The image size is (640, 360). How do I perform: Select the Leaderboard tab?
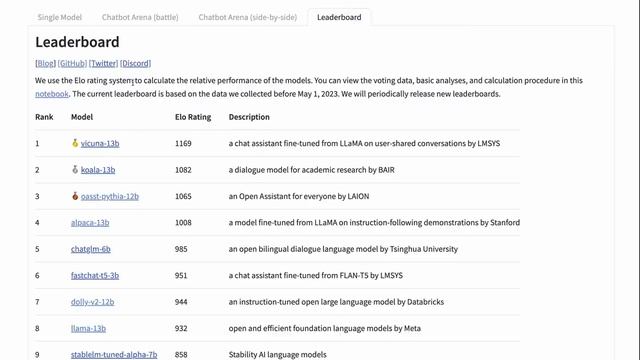coord(339,17)
